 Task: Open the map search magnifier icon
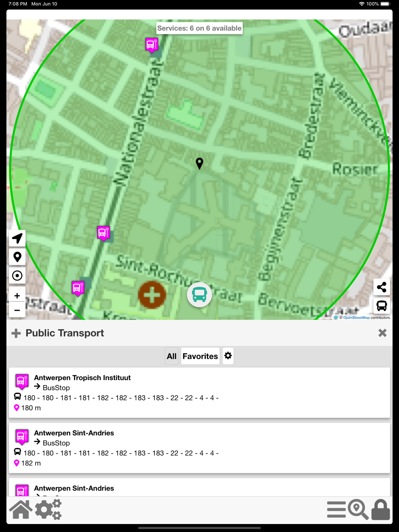[358, 509]
